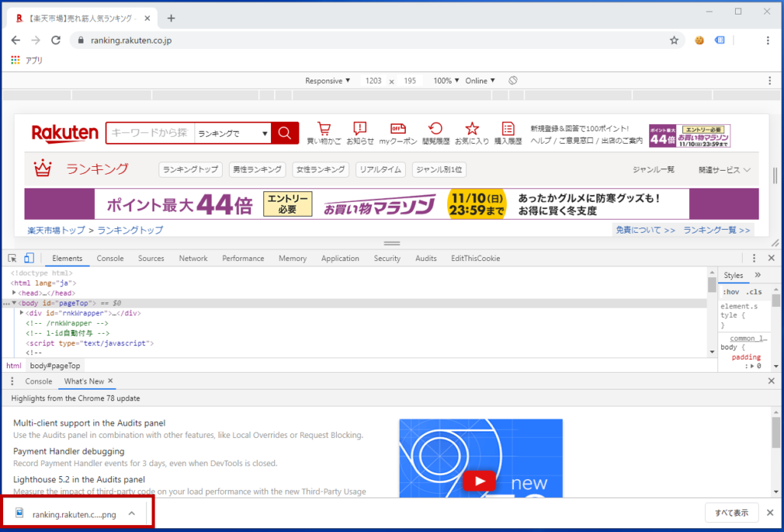Click the viewport width input field showing 1203
This screenshot has width=784, height=532.
[x=373, y=80]
